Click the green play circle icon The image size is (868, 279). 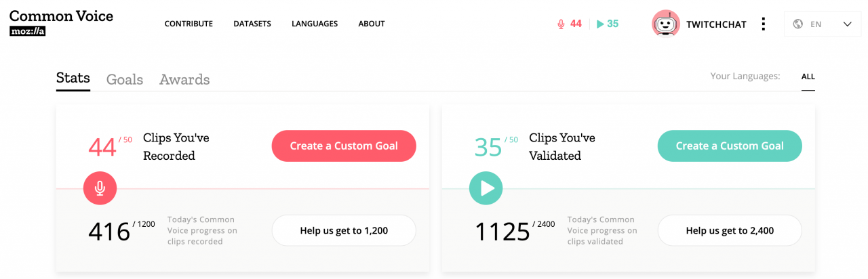pyautogui.click(x=486, y=188)
